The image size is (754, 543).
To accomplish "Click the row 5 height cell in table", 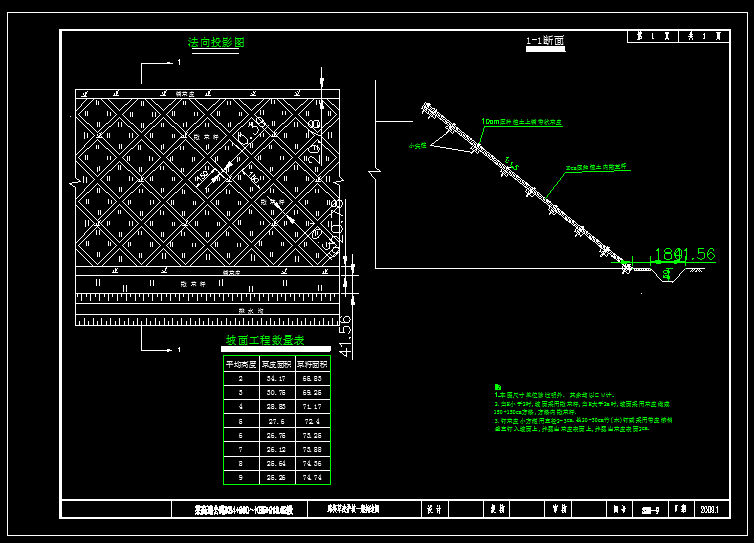I will click(241, 422).
